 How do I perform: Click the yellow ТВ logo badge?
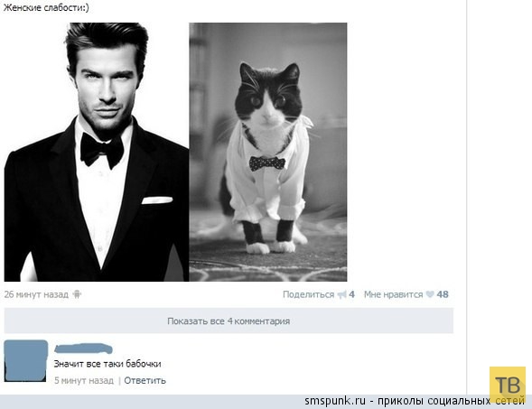508,384
